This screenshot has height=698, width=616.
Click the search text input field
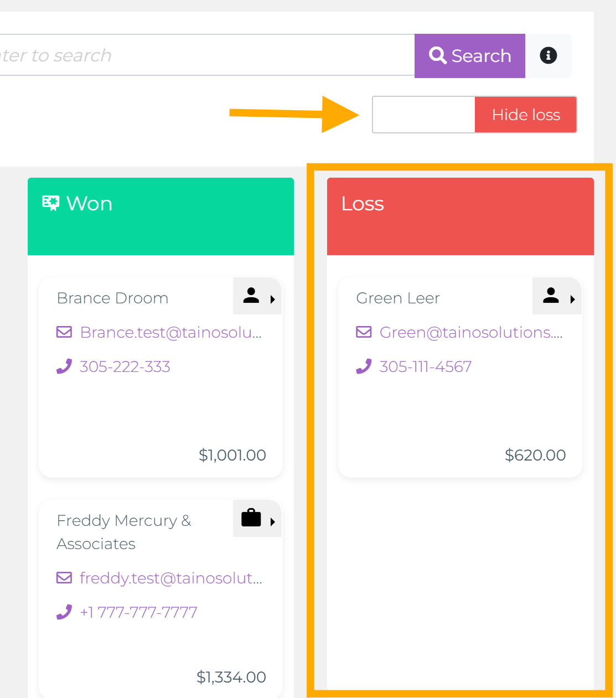point(205,55)
